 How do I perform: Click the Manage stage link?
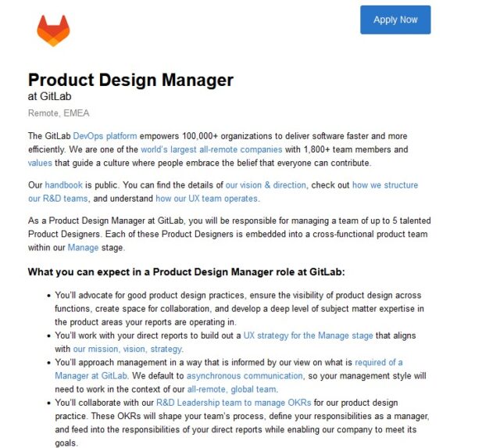coord(83,248)
